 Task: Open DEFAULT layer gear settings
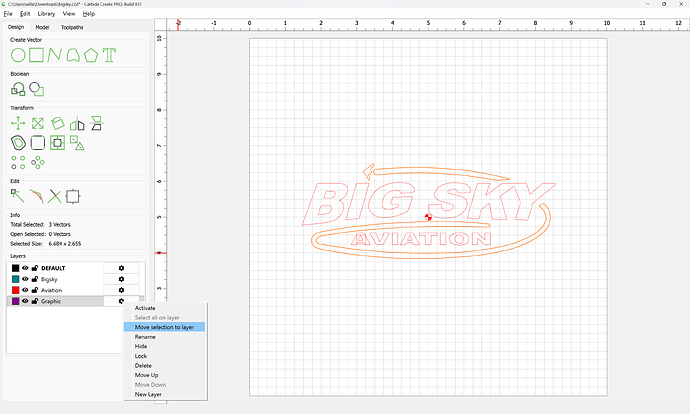point(121,268)
